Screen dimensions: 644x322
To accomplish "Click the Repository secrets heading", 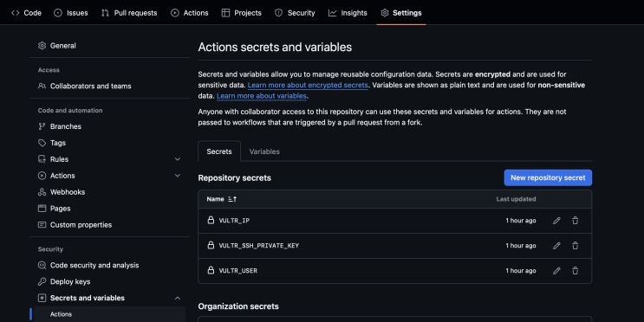I will click(235, 178).
